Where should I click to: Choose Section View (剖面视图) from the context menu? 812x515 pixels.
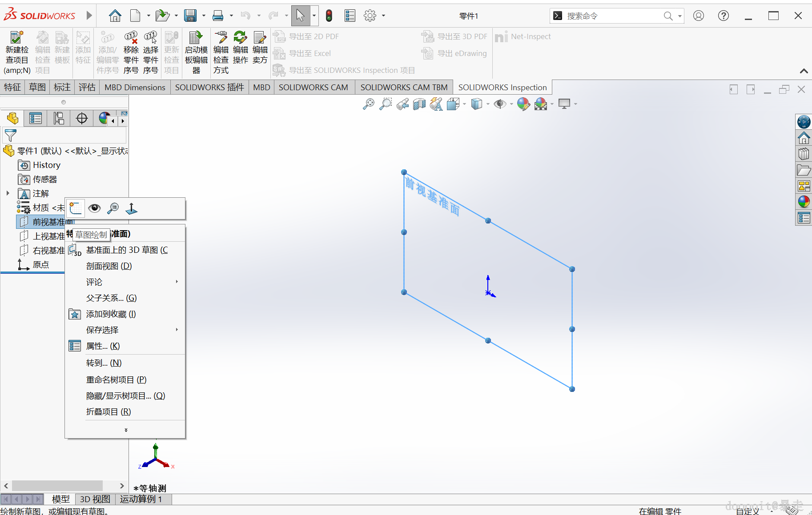(126, 266)
